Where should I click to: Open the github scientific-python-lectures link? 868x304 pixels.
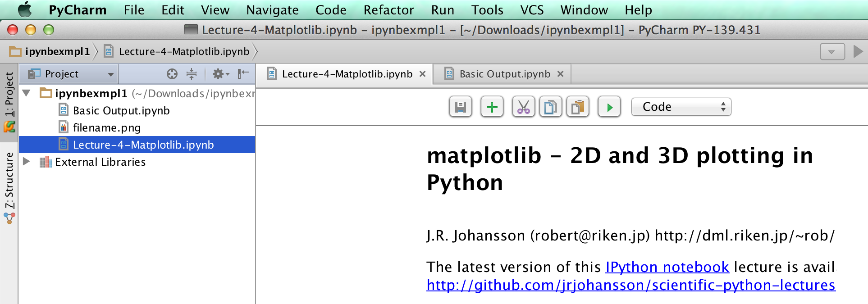click(631, 285)
